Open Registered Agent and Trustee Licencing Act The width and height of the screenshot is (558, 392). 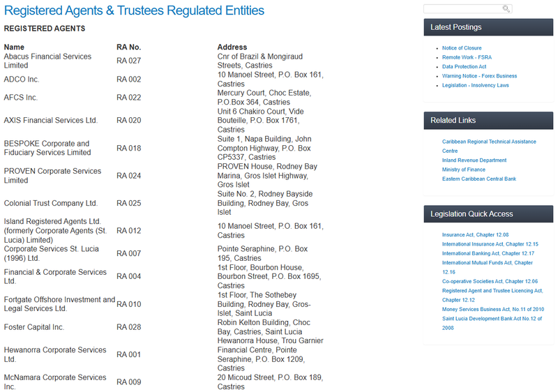coord(492,295)
